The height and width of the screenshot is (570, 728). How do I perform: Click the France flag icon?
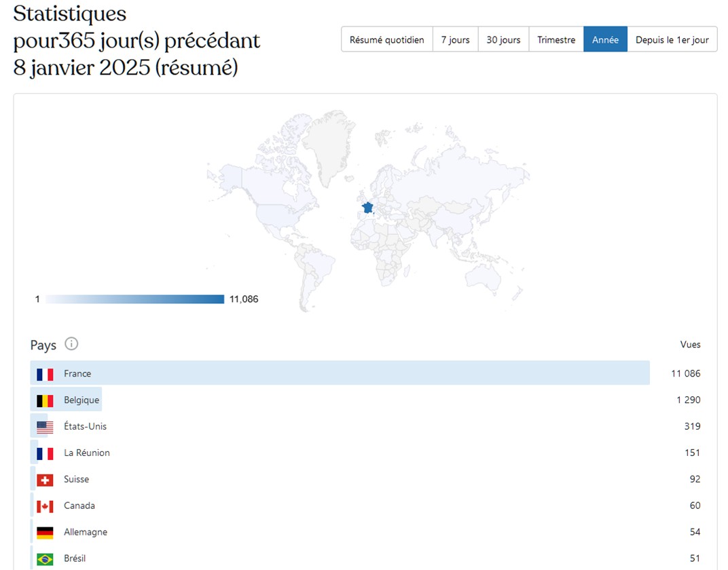pos(45,374)
